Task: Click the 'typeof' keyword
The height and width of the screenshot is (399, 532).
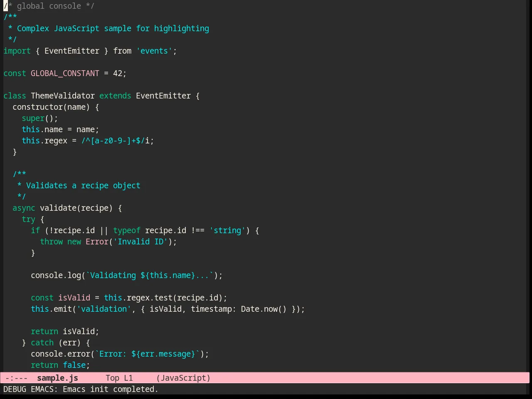Action: [127, 230]
